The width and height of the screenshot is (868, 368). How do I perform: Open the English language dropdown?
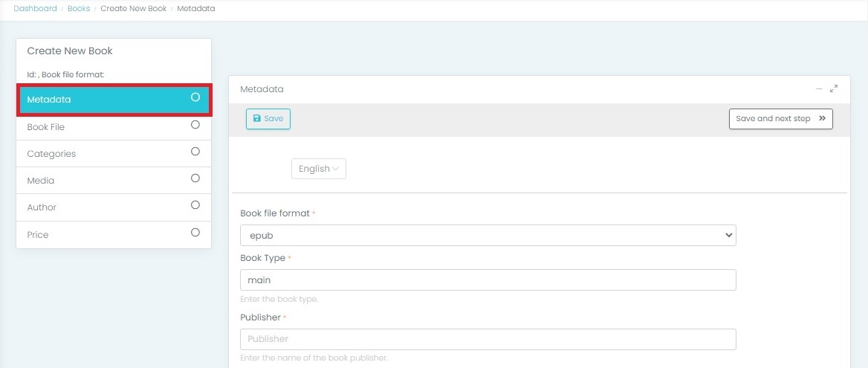point(319,169)
